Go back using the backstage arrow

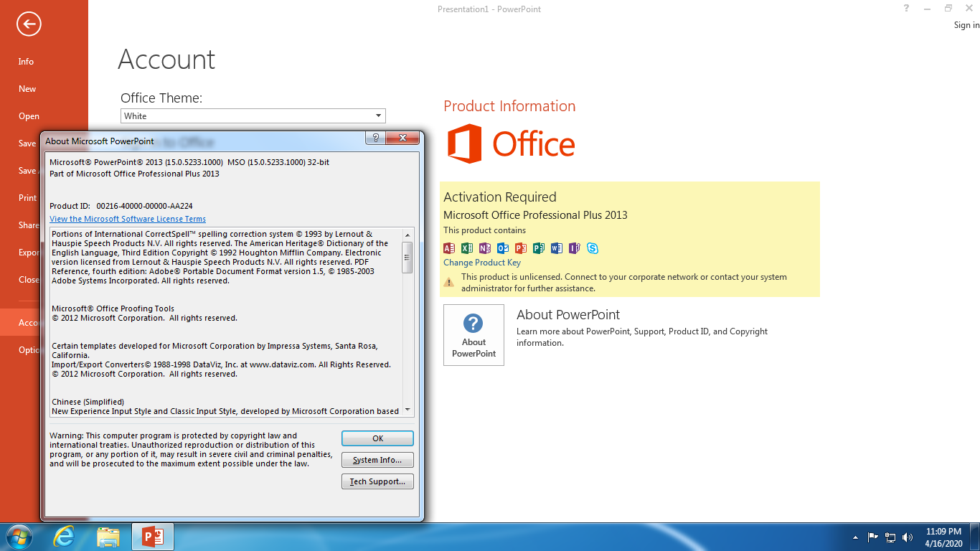tap(29, 24)
